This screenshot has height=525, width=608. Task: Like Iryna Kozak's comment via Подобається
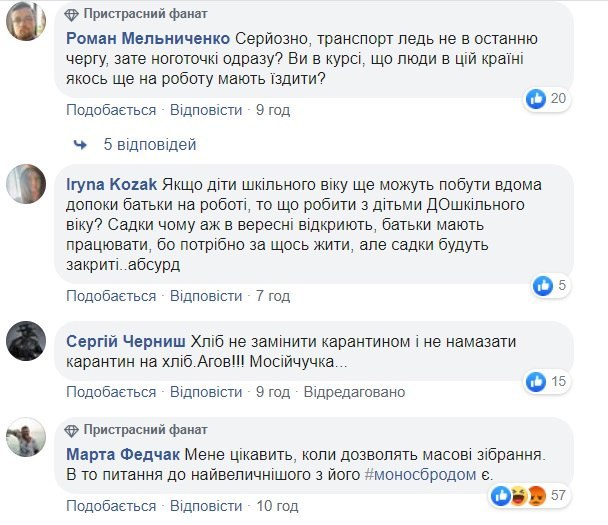point(111,296)
